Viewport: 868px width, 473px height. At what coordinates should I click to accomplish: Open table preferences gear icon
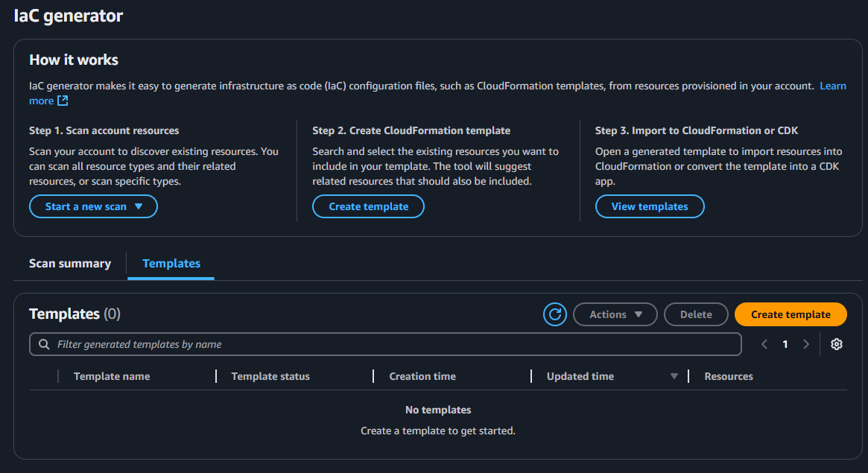coord(837,344)
